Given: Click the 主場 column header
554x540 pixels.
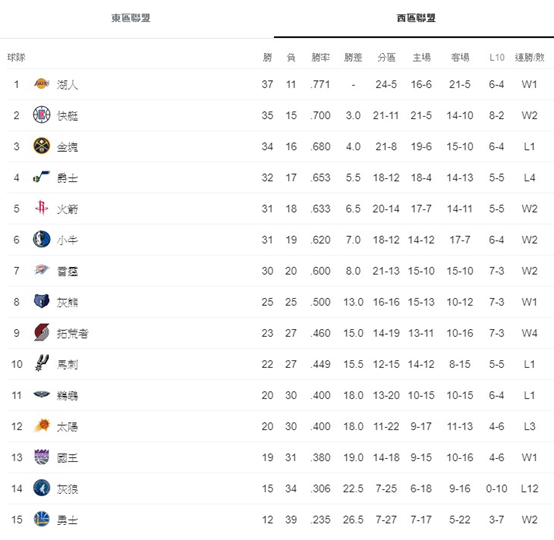Looking at the screenshot, I should tap(421, 57).
